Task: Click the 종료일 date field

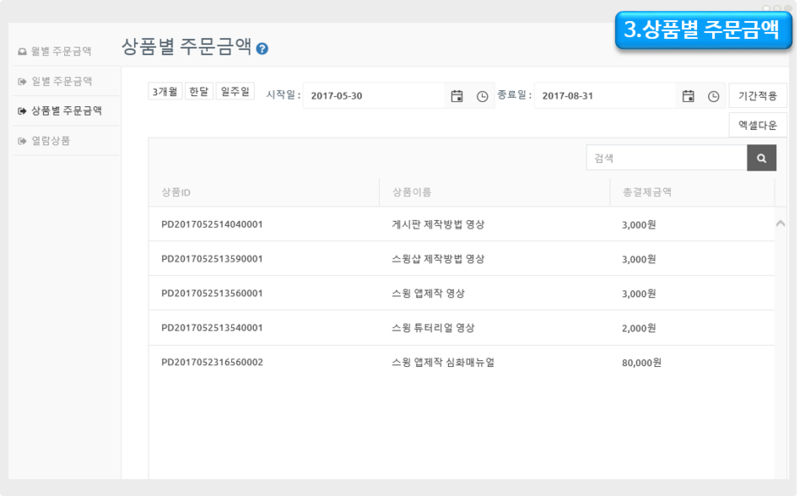Action: click(605, 96)
